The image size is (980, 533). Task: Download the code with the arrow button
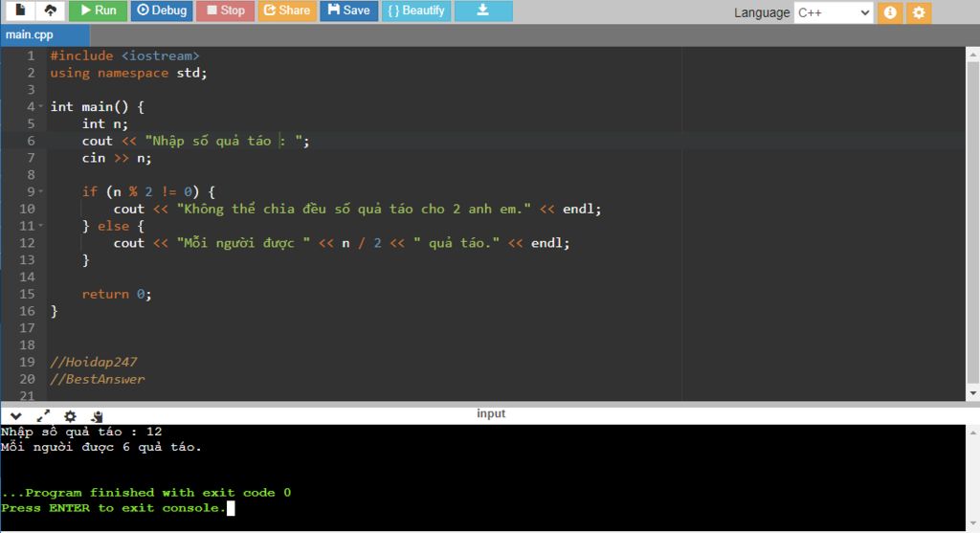[x=483, y=11]
